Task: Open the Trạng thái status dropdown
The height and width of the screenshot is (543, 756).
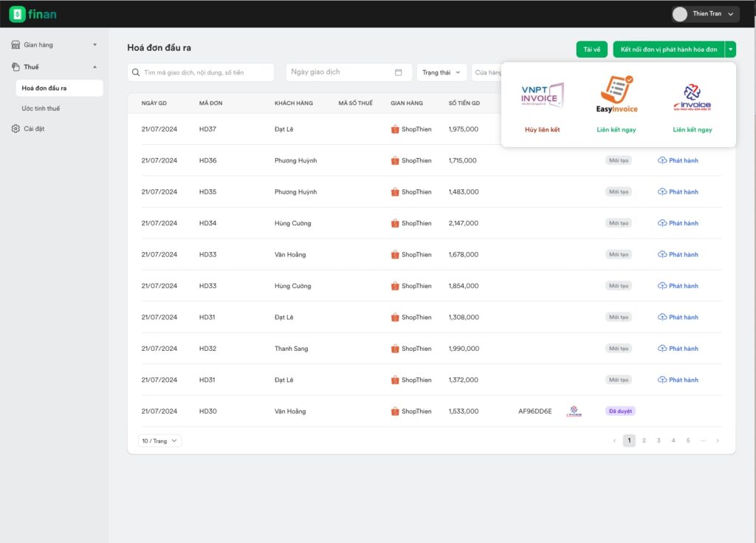Action: point(441,72)
